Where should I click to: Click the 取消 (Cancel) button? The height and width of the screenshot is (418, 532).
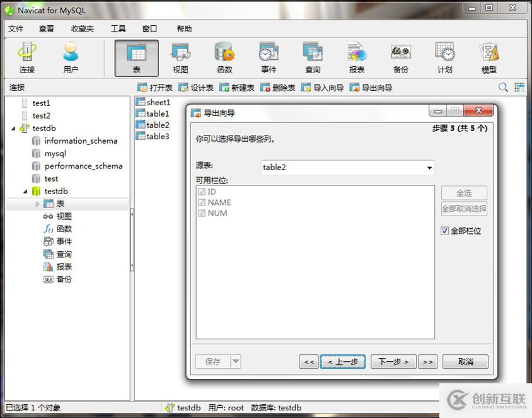click(465, 362)
